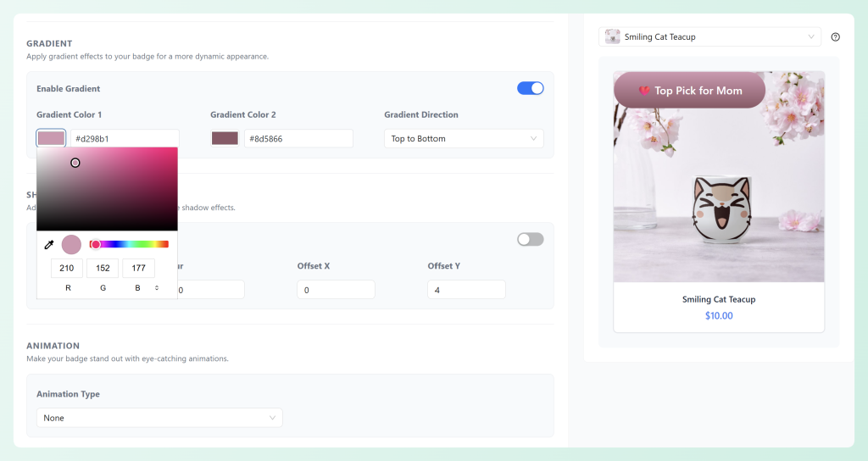Image resolution: width=868 pixels, height=461 pixels.
Task: Click the Enable Gradient label
Action: tap(68, 88)
